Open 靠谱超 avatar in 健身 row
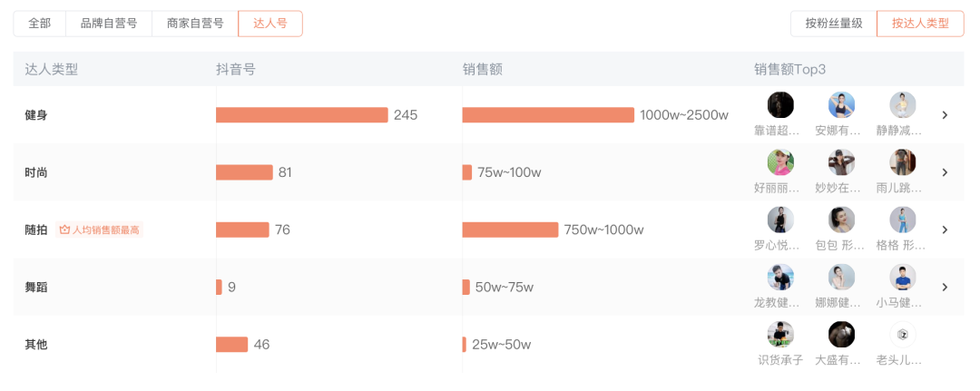Image resolution: width=980 pixels, height=391 pixels. 780,105
